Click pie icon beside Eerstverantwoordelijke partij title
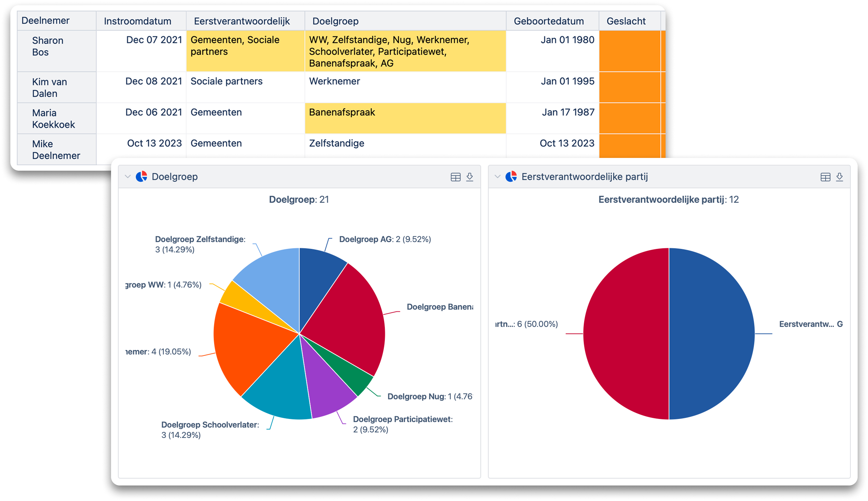This screenshot has height=501, width=868. tap(511, 177)
